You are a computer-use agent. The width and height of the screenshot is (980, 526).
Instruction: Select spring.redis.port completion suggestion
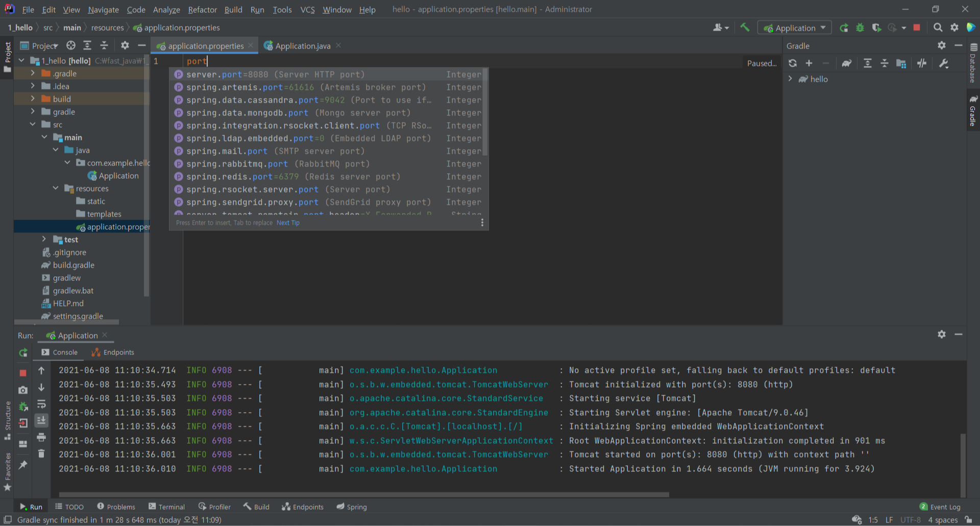tap(329, 177)
